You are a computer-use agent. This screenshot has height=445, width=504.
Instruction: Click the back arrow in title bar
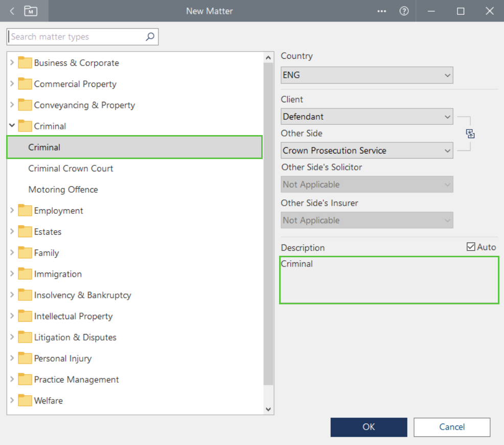point(12,11)
